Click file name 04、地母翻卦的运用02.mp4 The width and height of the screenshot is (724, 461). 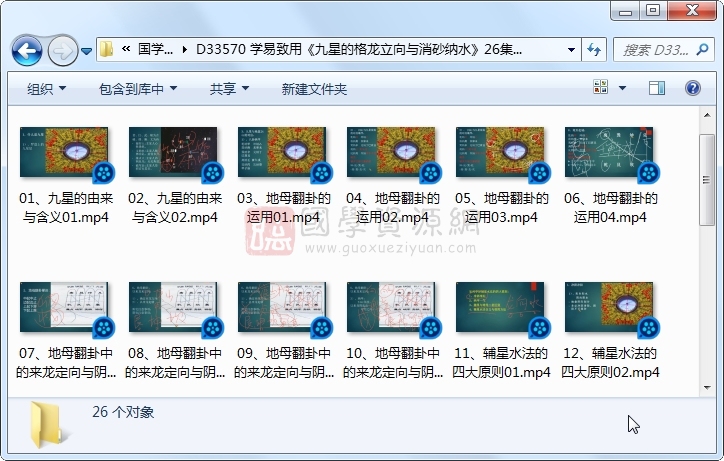(x=392, y=208)
